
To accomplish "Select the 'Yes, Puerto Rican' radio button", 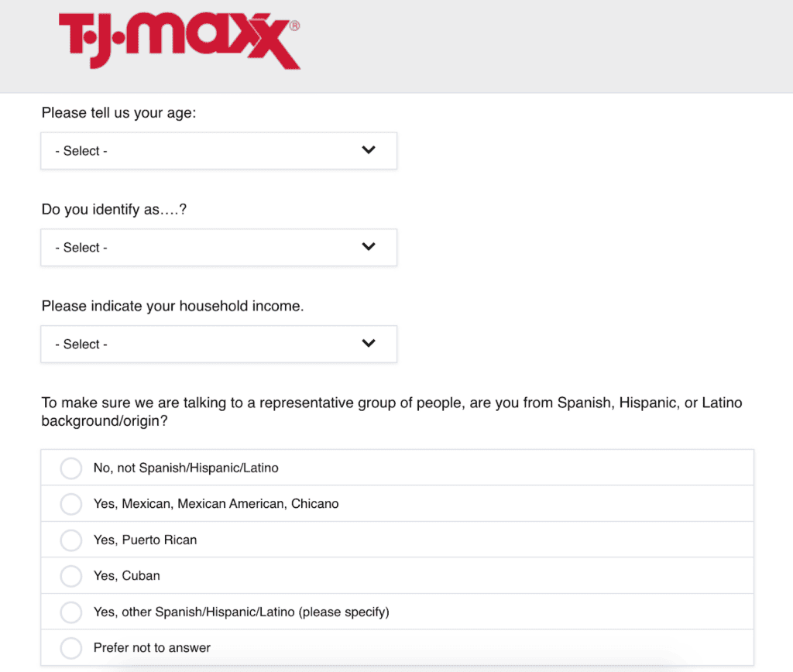I will [x=71, y=540].
